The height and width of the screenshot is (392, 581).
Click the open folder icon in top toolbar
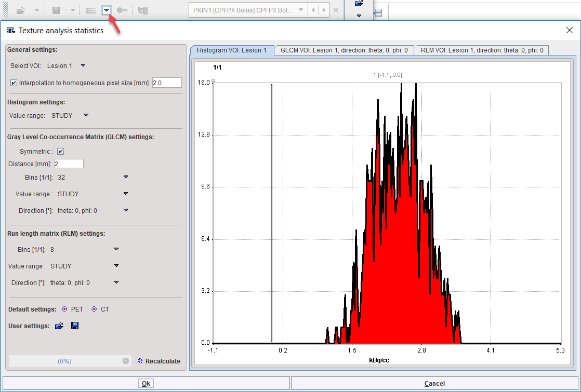21,11
